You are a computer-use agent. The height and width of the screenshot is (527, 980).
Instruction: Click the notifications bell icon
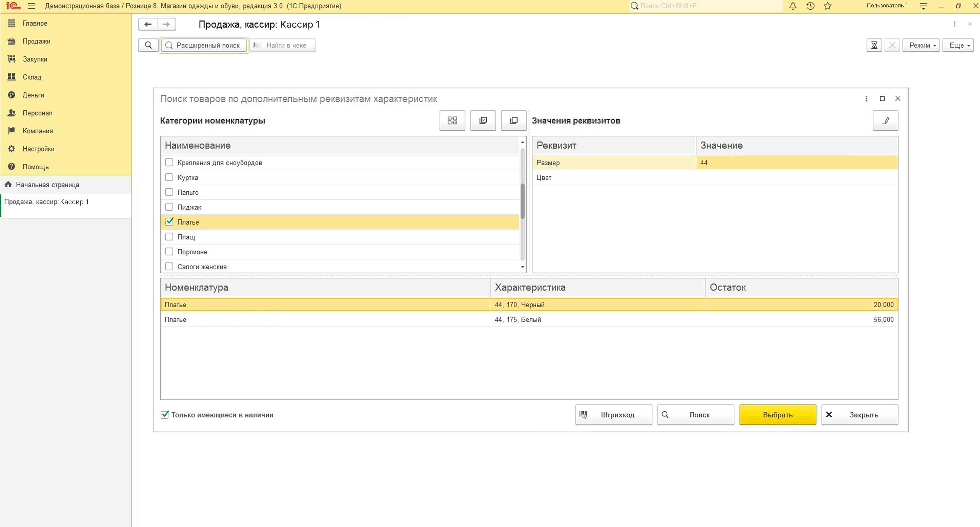coord(792,6)
